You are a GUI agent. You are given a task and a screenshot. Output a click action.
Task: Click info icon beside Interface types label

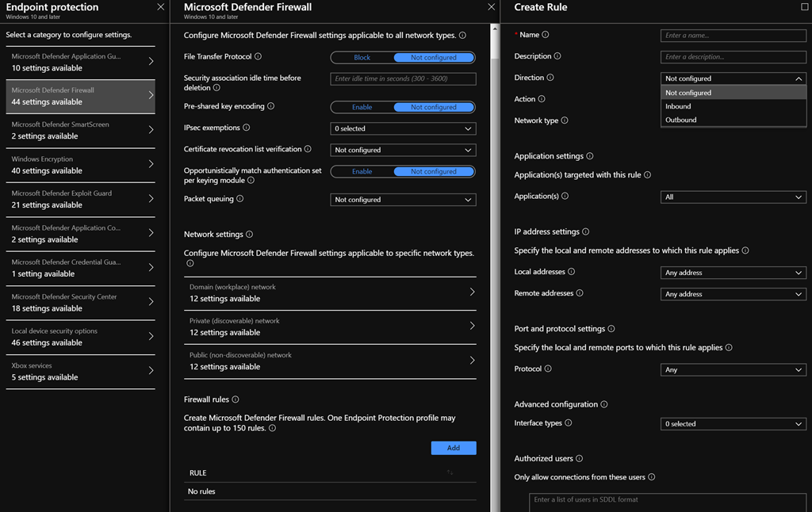569,423
